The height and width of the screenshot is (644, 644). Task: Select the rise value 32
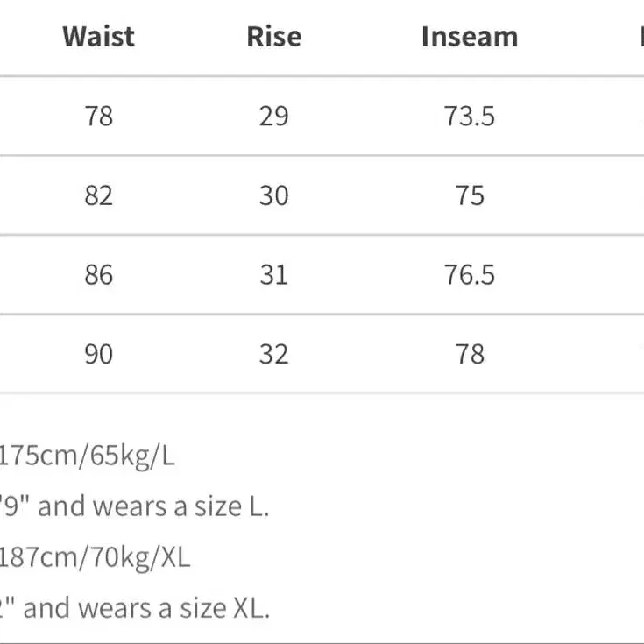274,354
